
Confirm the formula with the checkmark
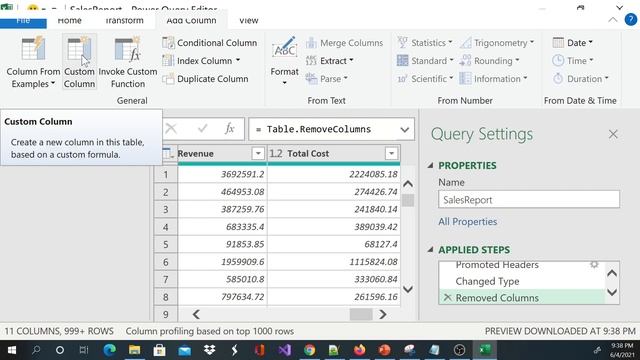point(202,129)
